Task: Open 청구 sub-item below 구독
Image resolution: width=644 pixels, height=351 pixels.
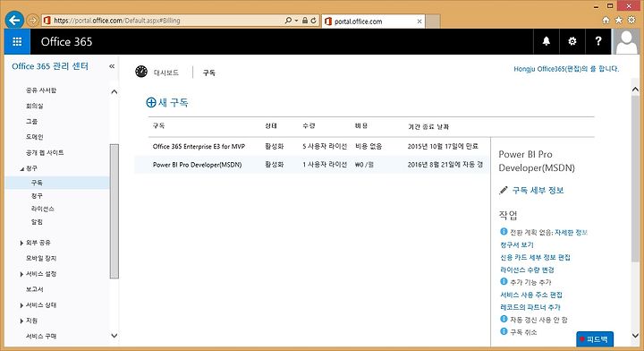Action: tap(37, 196)
